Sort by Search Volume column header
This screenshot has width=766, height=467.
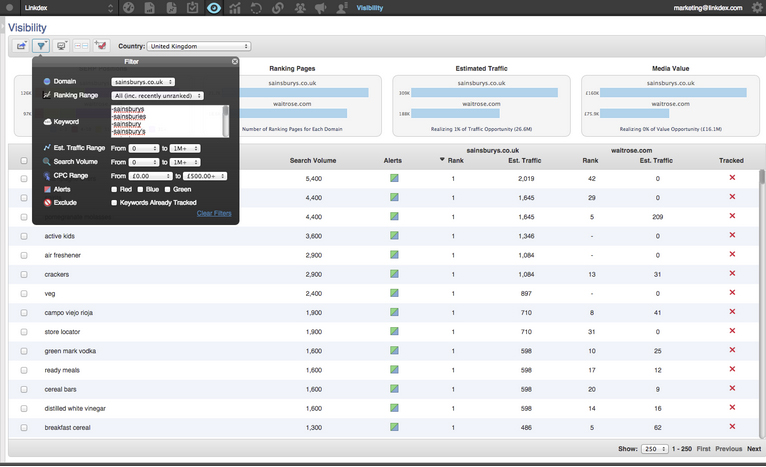[313, 160]
